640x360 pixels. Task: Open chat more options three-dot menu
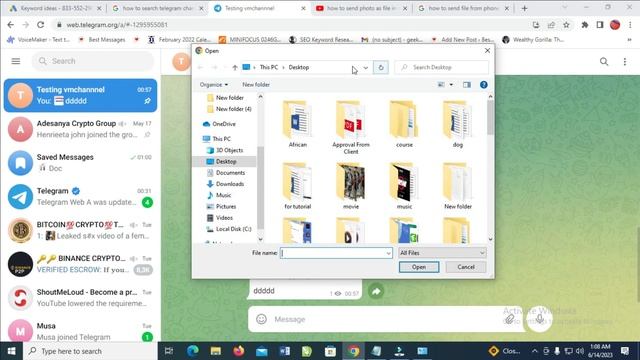click(x=625, y=62)
